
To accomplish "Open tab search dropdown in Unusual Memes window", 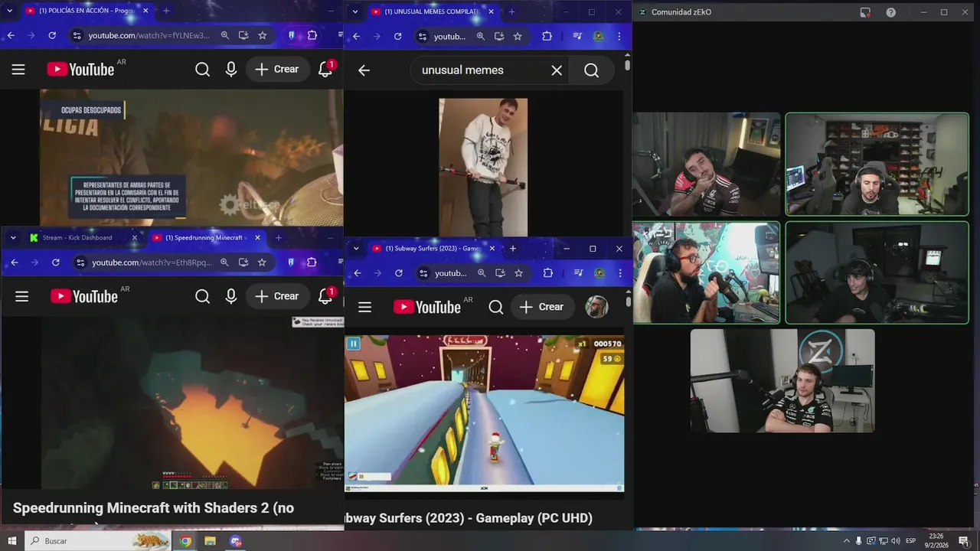I will [x=355, y=11].
